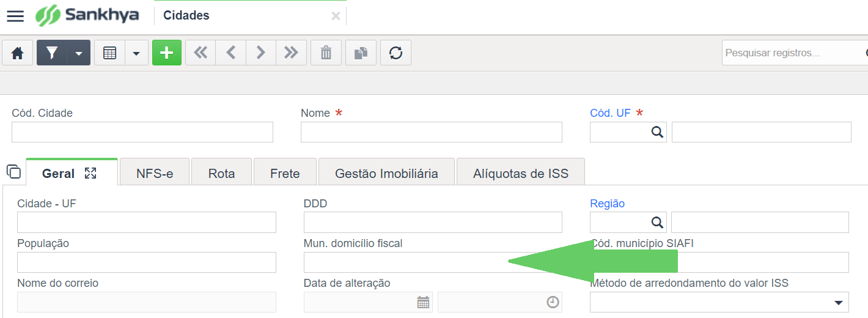Go to the previous record
This screenshot has height=318, width=868.
[x=231, y=53]
